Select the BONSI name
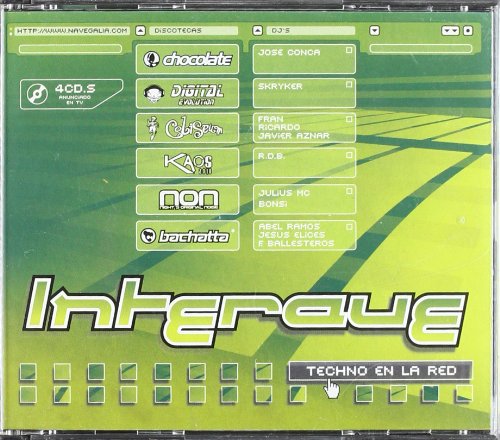 pos(273,204)
